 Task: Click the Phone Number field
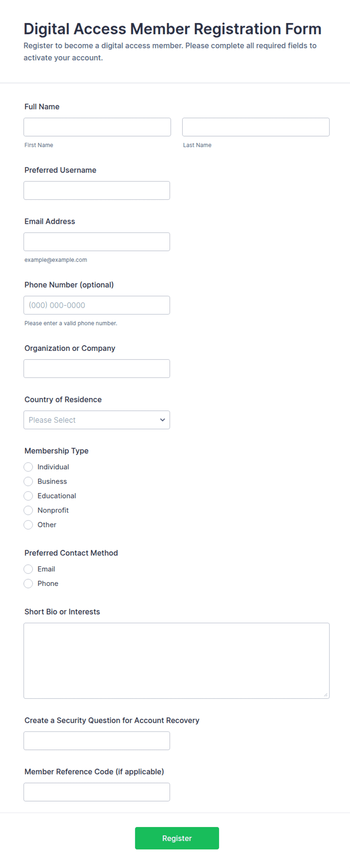click(97, 305)
